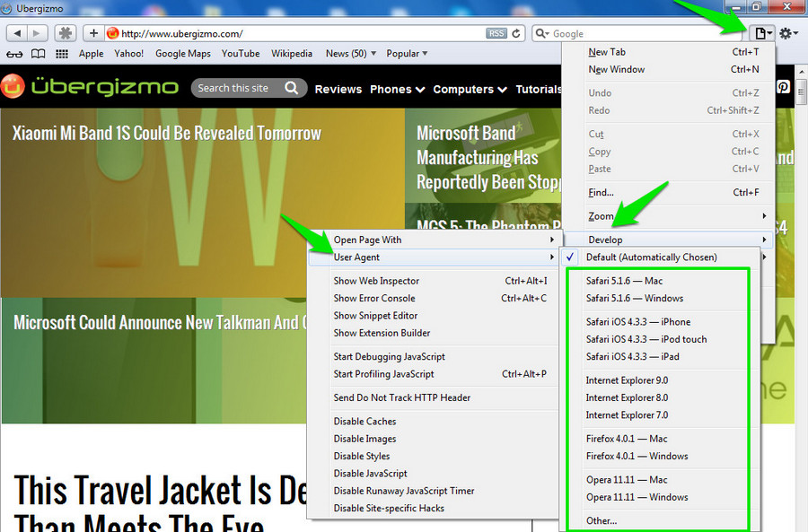The image size is (808, 532).
Task: Open Top Sites grid icon
Action: (x=62, y=54)
